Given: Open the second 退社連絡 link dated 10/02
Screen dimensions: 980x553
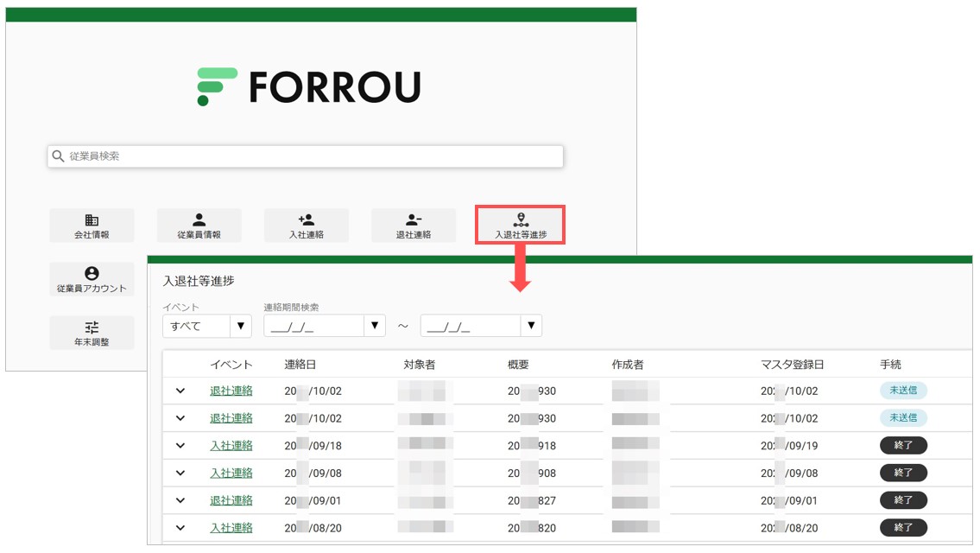Looking at the screenshot, I should (x=231, y=418).
